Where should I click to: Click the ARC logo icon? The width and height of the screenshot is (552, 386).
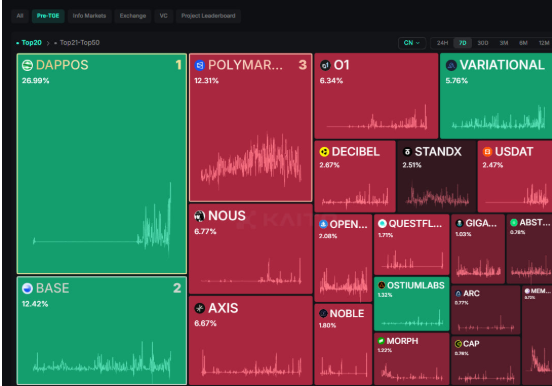pyautogui.click(x=458, y=293)
